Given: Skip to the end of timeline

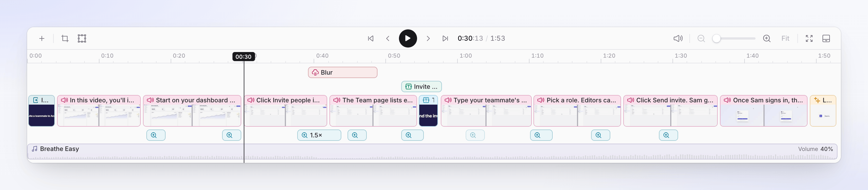Looking at the screenshot, I should [445, 38].
